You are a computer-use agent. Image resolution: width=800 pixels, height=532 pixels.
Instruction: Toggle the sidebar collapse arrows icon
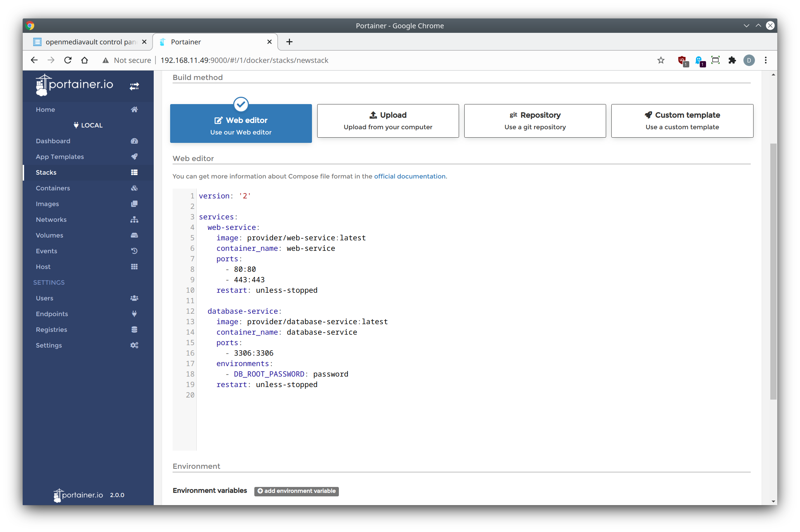click(134, 86)
